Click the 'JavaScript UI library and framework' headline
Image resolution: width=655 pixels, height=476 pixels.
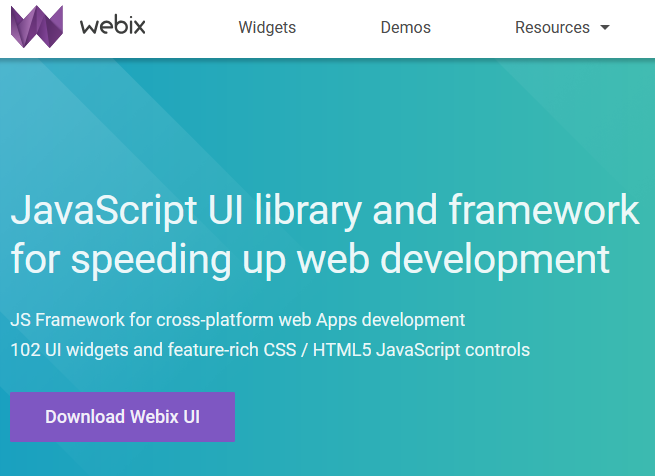tap(324, 211)
